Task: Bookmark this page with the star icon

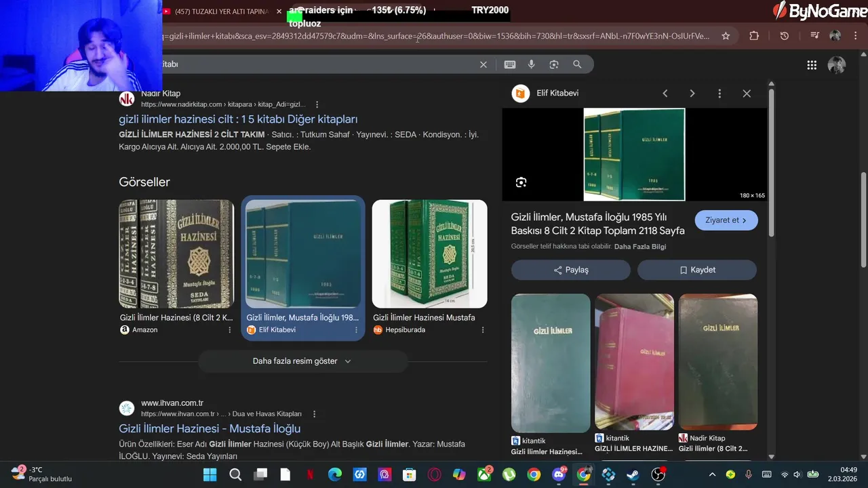Action: click(x=726, y=36)
